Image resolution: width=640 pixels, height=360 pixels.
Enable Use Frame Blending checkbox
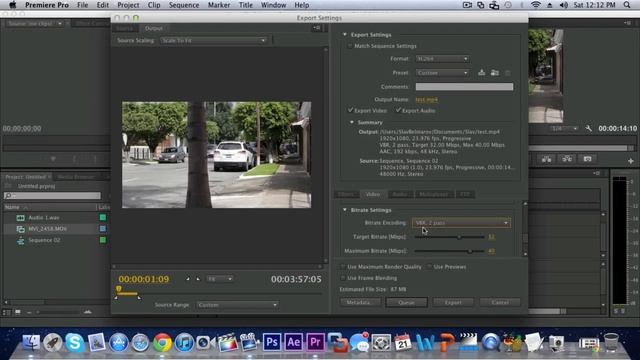tap(343, 278)
